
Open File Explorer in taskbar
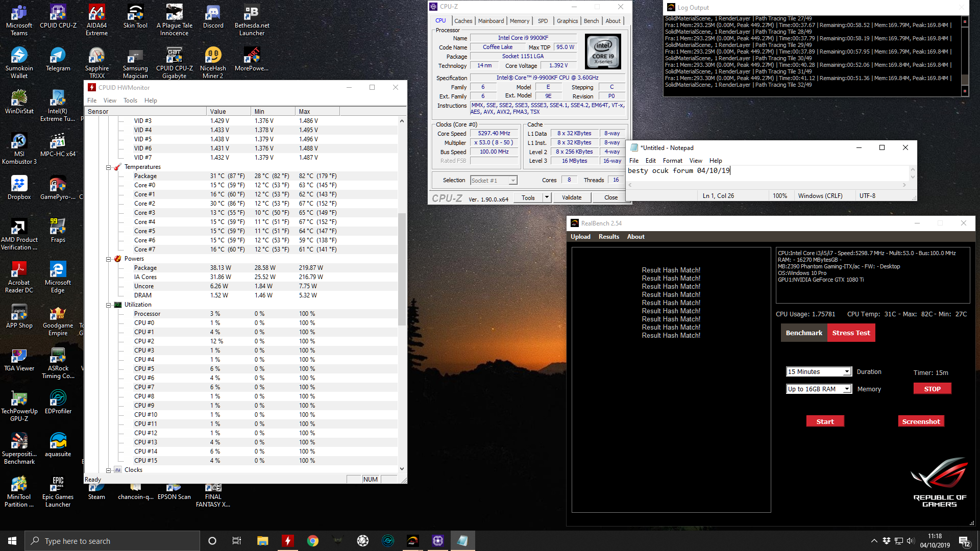pyautogui.click(x=262, y=541)
